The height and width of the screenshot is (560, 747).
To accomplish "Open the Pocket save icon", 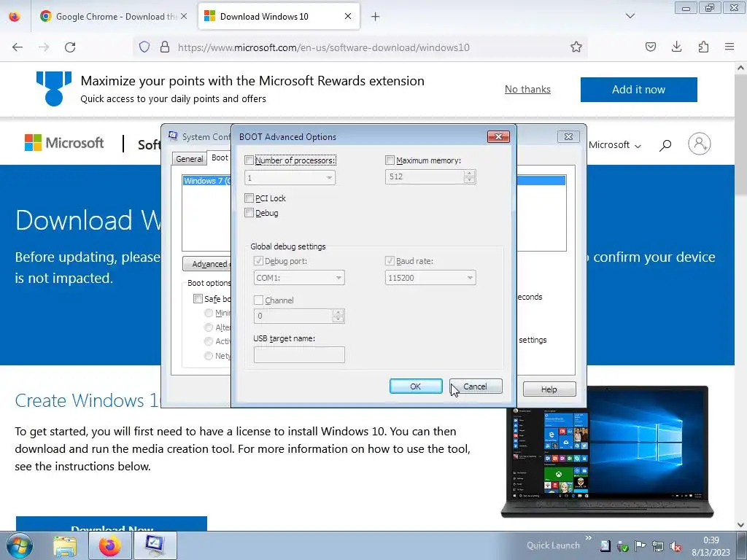I will 650,47.
